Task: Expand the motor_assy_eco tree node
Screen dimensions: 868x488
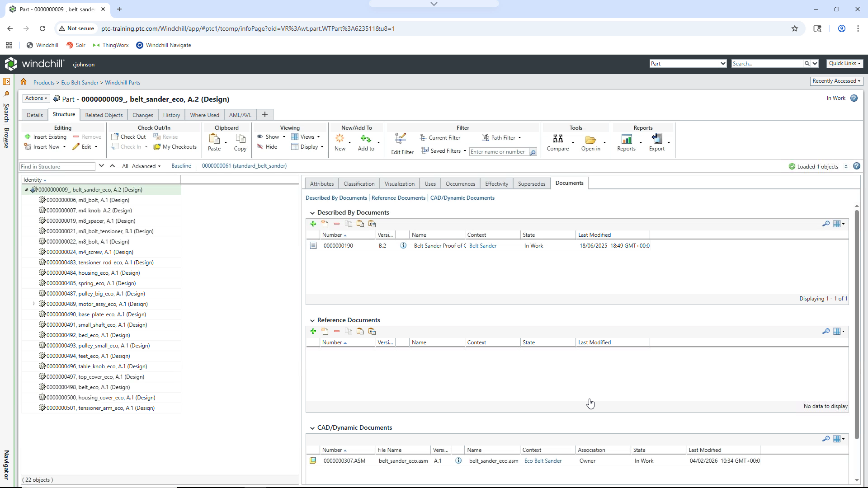Action: point(34,304)
